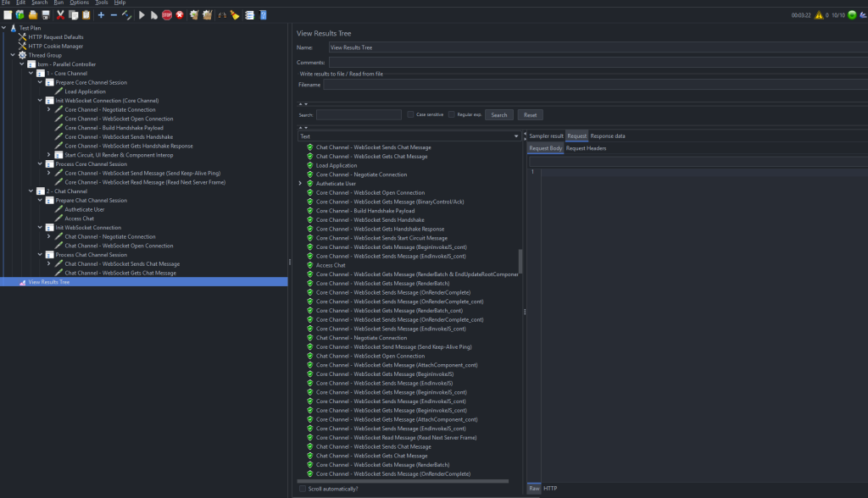Collapse the Test Plan root node
The width and height of the screenshot is (868, 498).
coord(4,28)
